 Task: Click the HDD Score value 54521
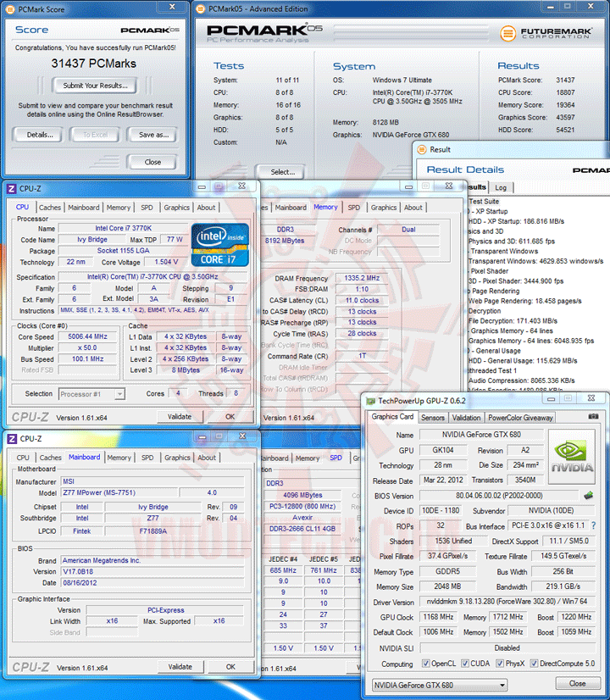pyautogui.click(x=565, y=130)
